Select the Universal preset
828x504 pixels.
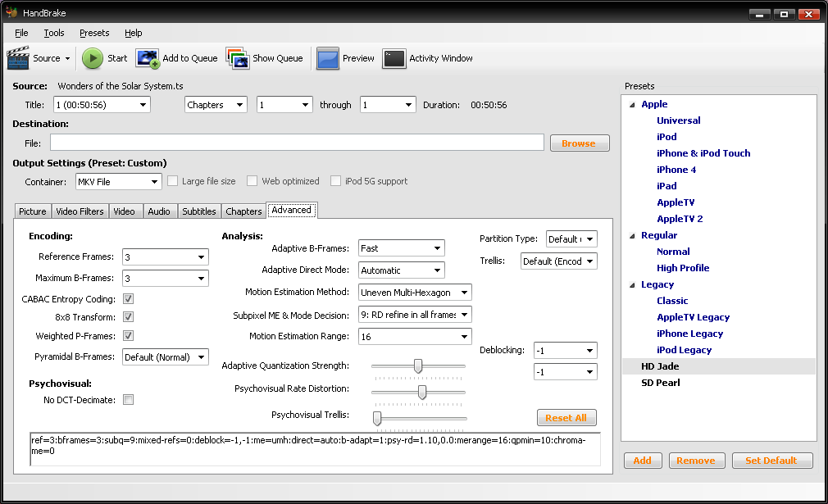679,120
